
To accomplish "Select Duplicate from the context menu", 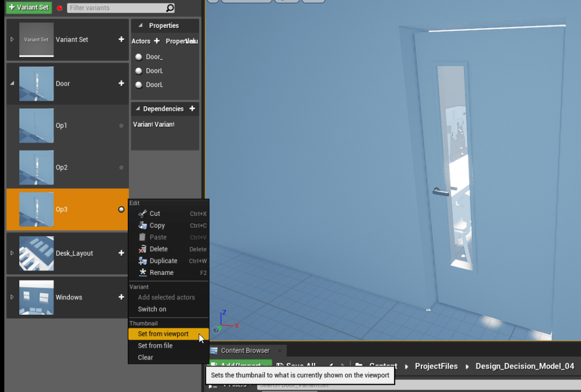I will pos(163,261).
